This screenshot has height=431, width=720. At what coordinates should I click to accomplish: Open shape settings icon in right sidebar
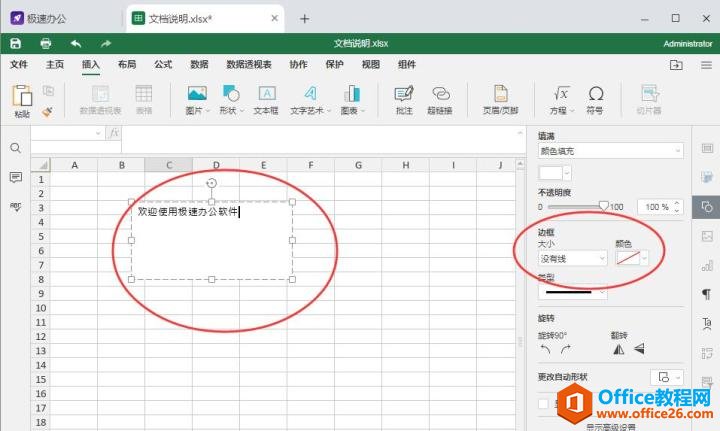click(x=707, y=207)
